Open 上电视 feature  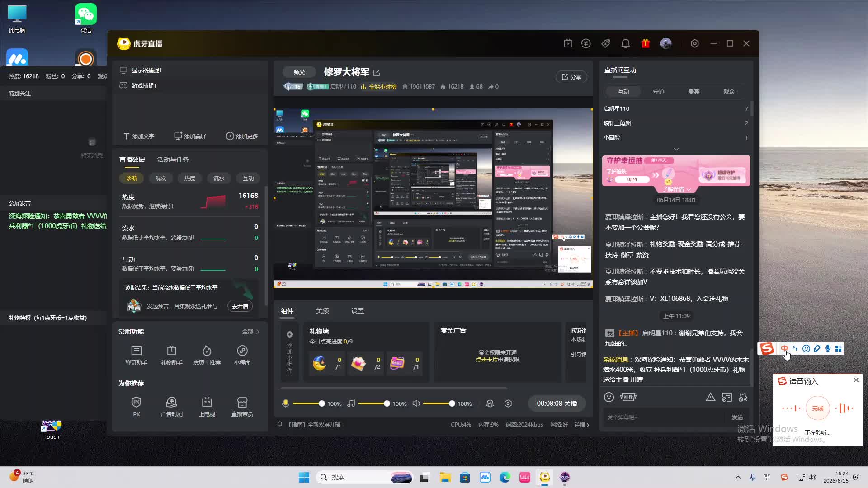[207, 407]
